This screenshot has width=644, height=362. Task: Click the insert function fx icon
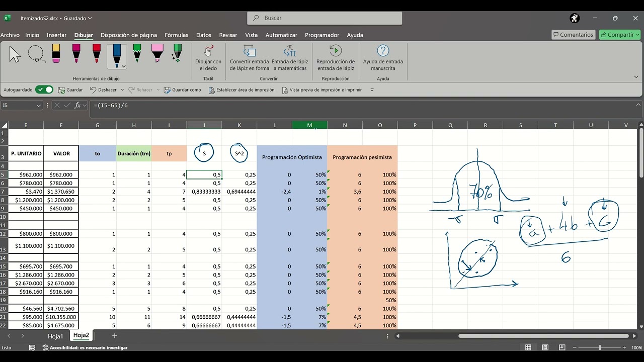pyautogui.click(x=77, y=105)
